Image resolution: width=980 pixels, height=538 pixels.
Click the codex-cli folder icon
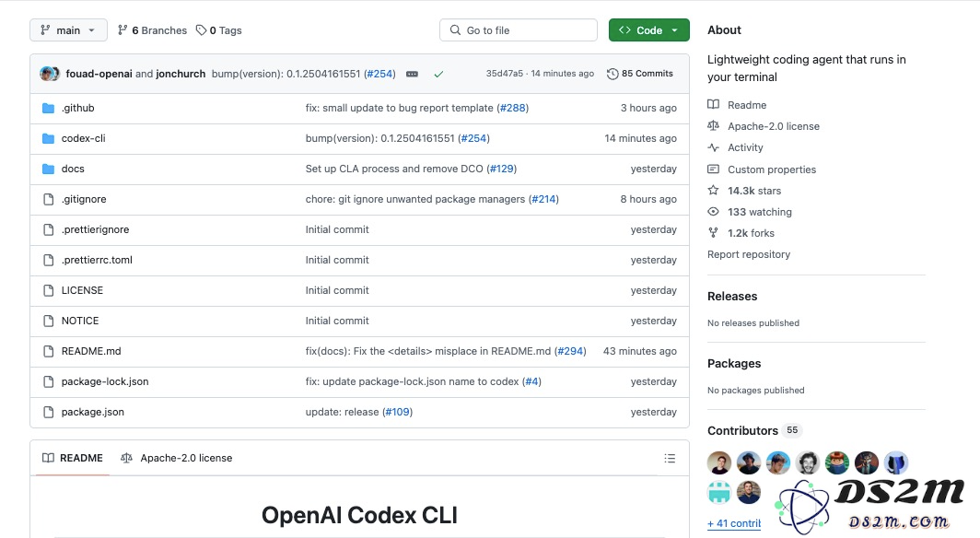(48, 138)
